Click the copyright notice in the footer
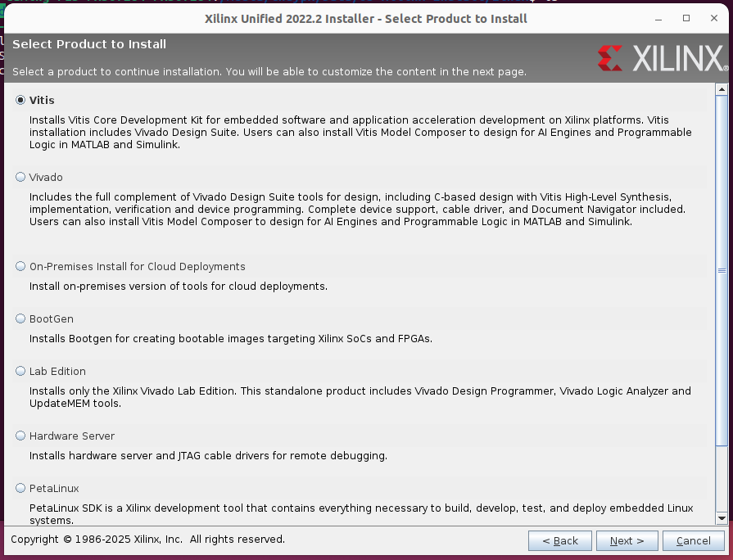Viewport: 733px width, 560px height. (x=147, y=540)
